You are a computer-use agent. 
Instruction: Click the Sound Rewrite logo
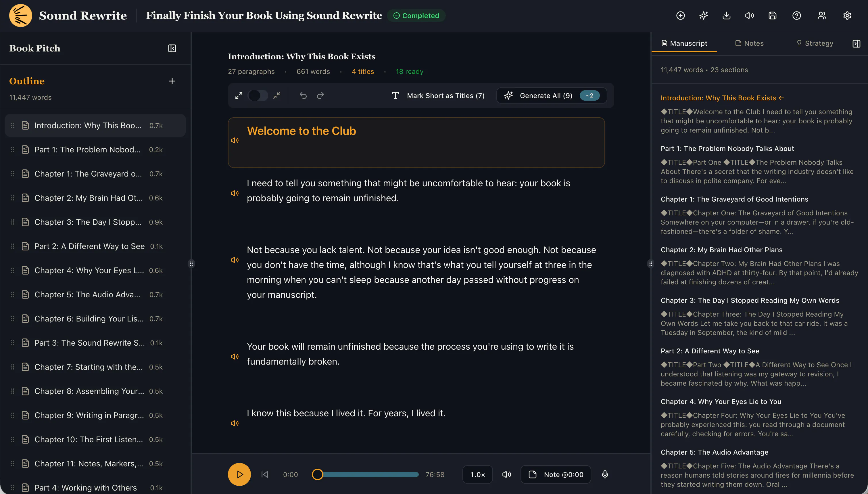(21, 16)
